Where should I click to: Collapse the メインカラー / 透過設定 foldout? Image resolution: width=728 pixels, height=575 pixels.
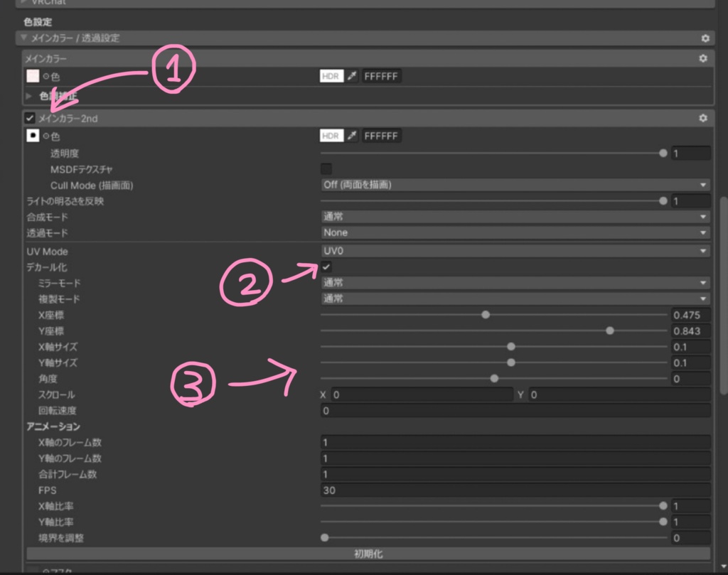[x=23, y=38]
